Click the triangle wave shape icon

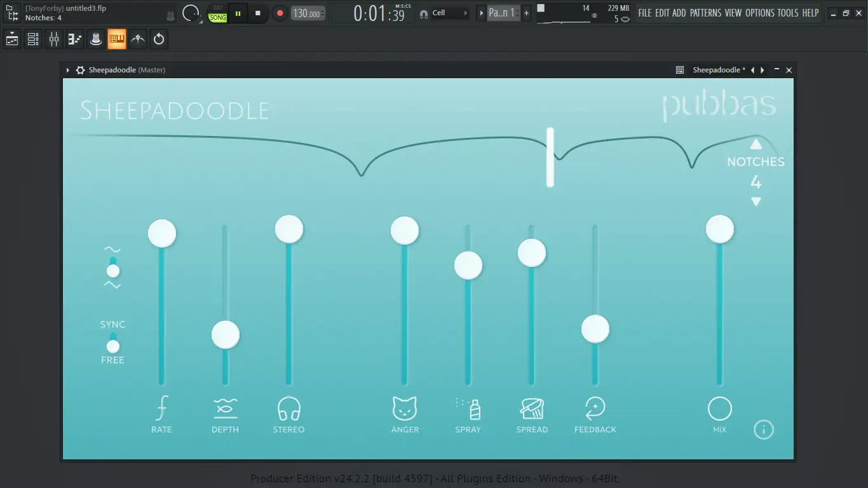click(x=112, y=285)
